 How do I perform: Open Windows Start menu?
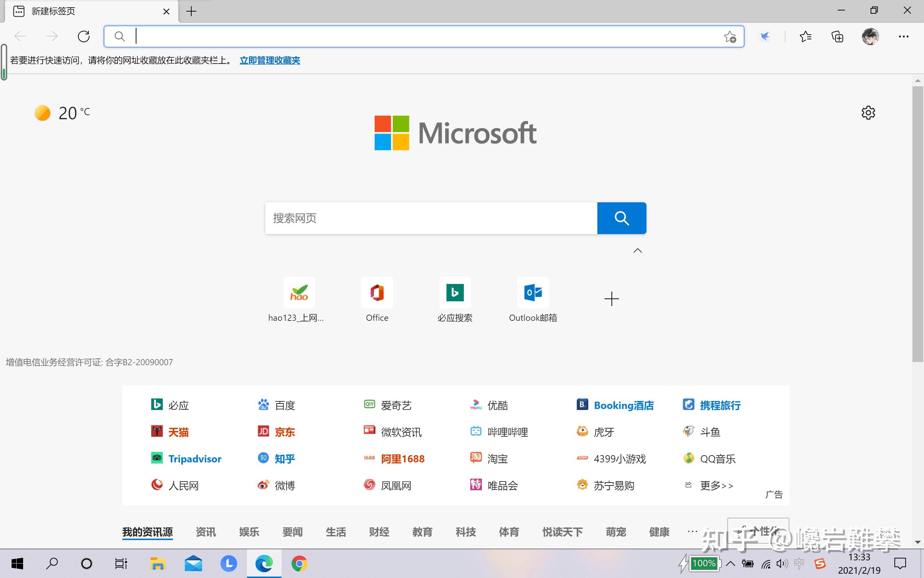click(x=17, y=564)
